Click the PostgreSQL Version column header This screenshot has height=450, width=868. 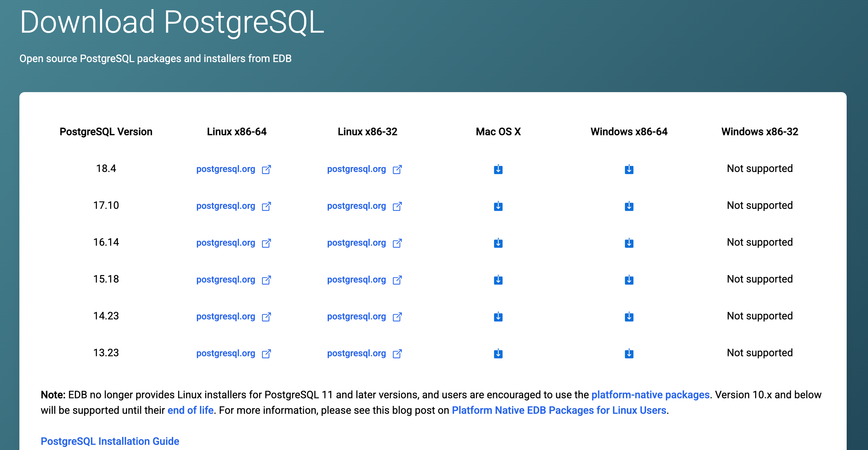point(106,132)
